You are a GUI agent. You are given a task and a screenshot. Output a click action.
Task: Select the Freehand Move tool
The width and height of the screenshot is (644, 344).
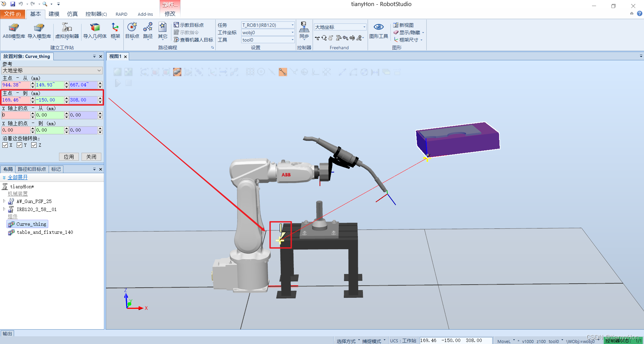coord(317,38)
